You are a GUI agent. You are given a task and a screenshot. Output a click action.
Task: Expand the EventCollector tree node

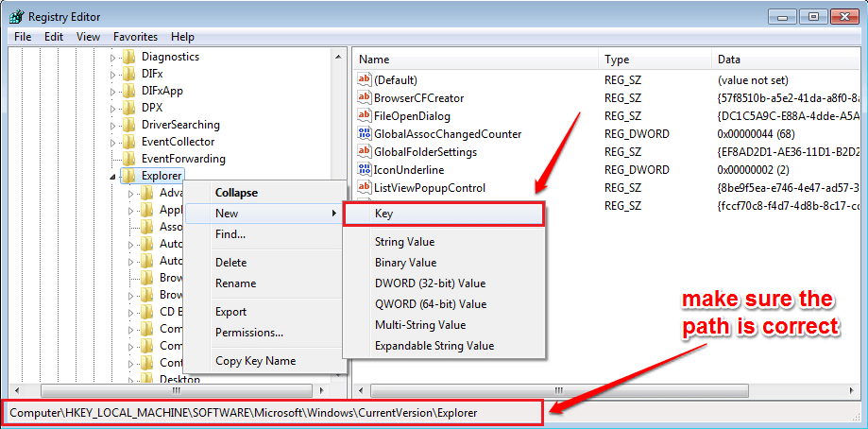113,143
